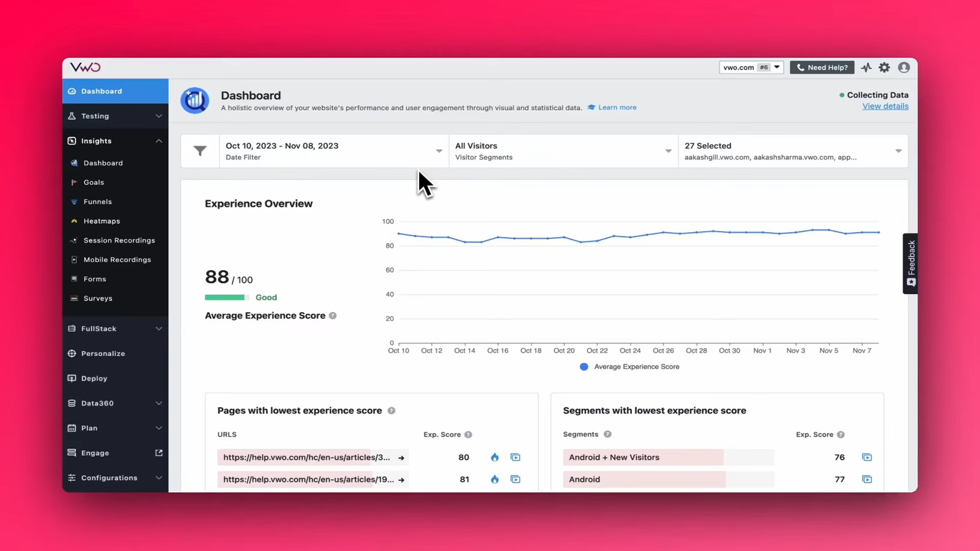Open the View details link
Viewport: 980px width, 551px height.
pyautogui.click(x=885, y=106)
